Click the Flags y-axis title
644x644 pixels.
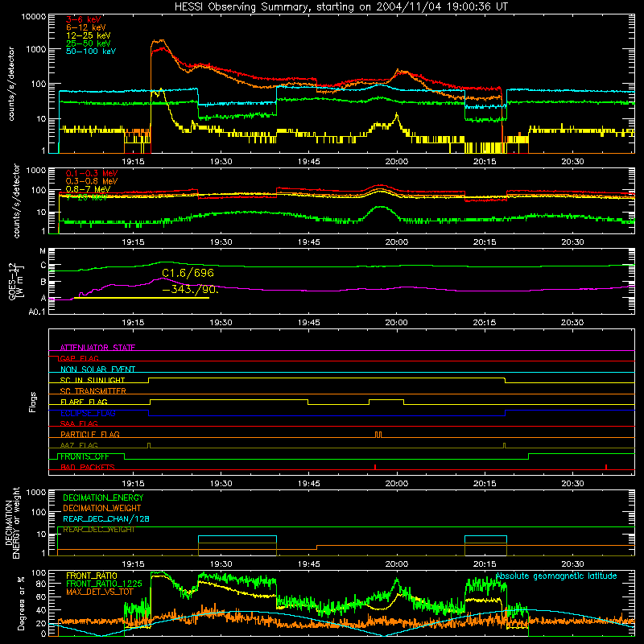[33, 402]
